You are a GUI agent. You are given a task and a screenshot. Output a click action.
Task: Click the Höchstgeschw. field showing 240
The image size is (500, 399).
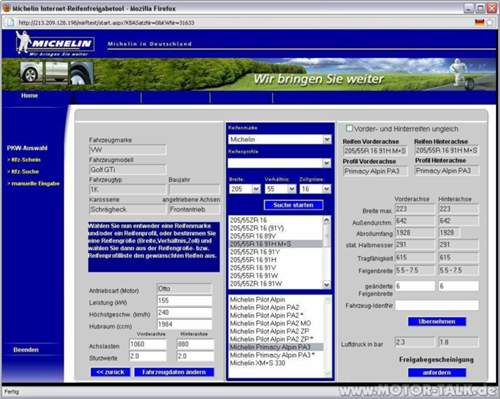[184, 313]
